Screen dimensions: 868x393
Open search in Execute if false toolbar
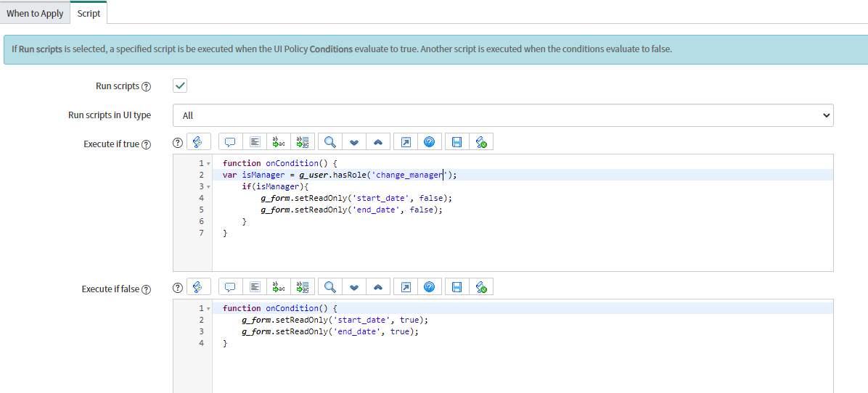pyautogui.click(x=330, y=287)
